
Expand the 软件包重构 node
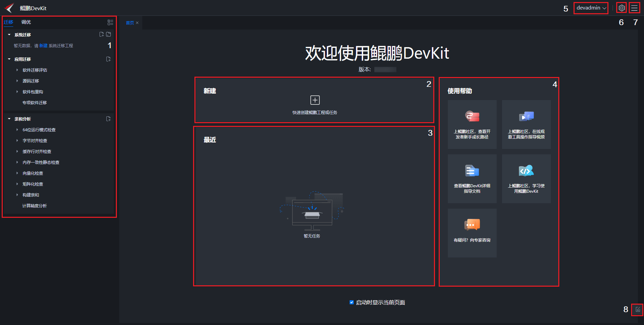[17, 92]
